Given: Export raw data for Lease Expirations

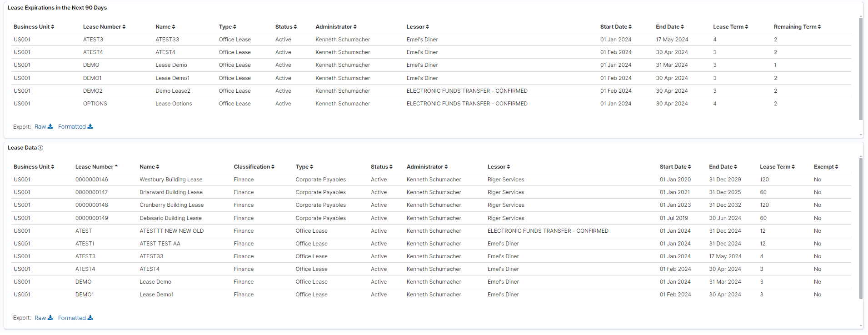Looking at the screenshot, I should pos(44,127).
